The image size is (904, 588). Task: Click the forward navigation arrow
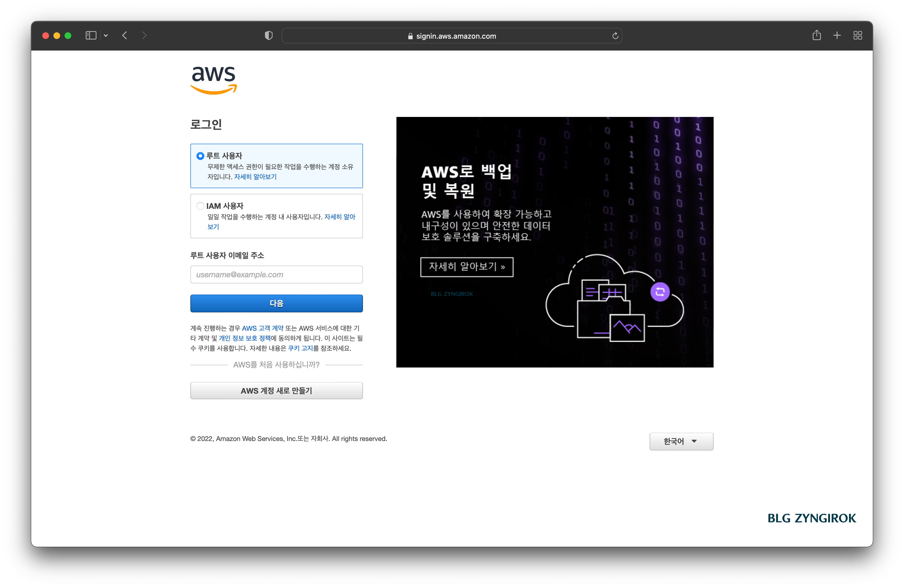(x=144, y=35)
